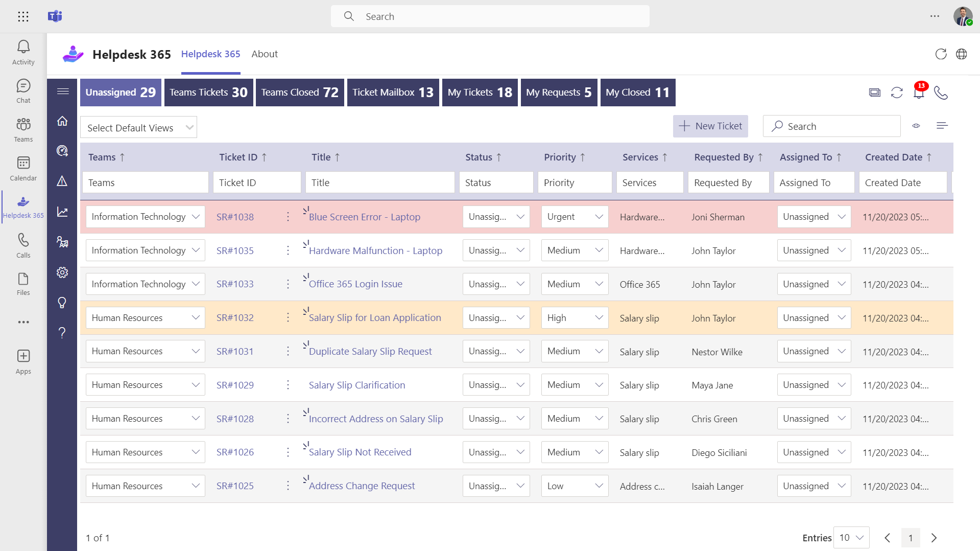Go to Helpdesk home icon
Viewport: 980px width, 551px height.
[x=62, y=121]
